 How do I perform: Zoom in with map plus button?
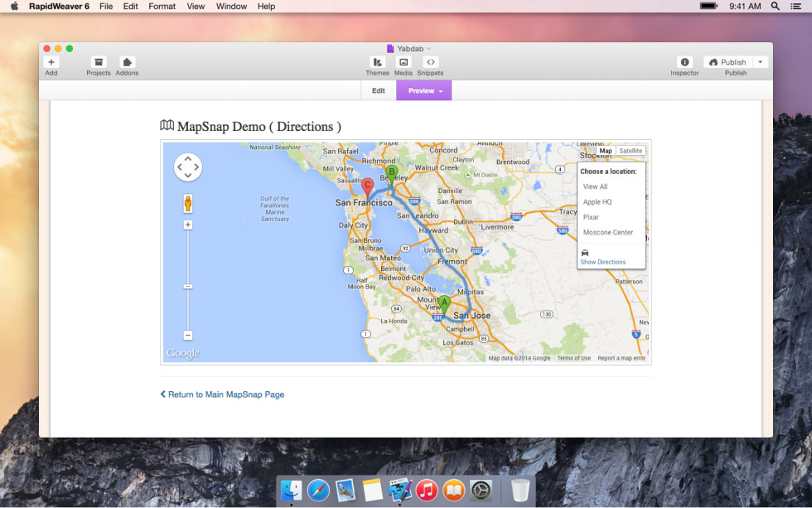188,225
